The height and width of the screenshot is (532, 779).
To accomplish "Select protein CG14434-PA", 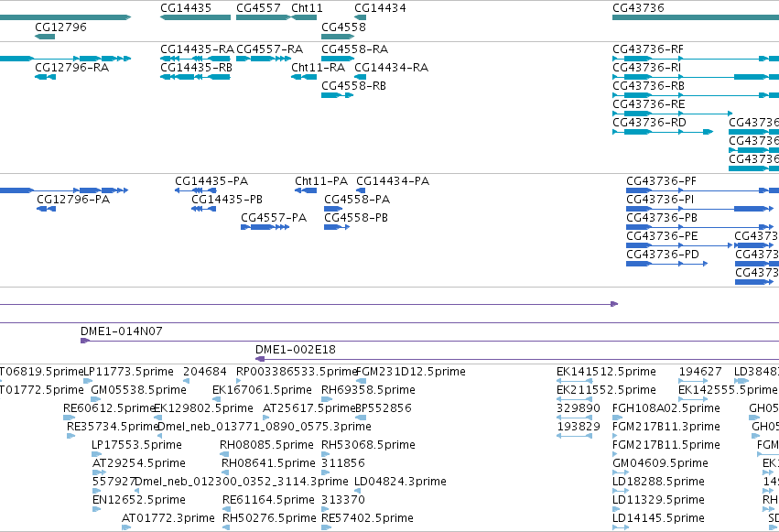I will (361, 190).
